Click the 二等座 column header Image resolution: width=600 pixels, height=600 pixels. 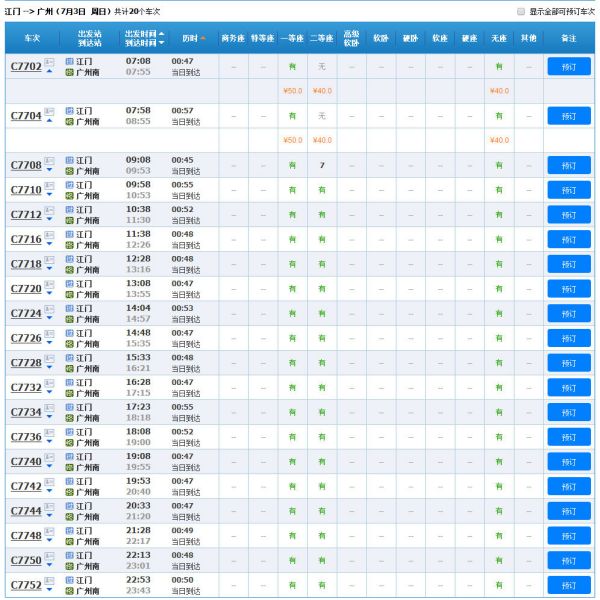[x=321, y=38]
